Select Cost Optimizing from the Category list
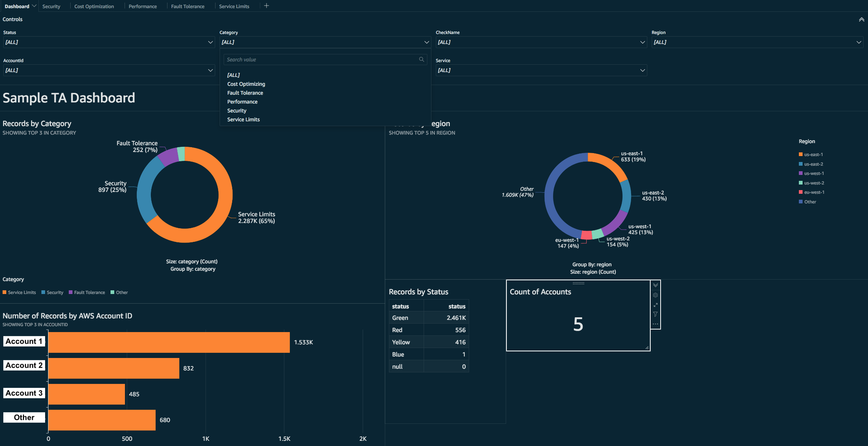Image resolution: width=868 pixels, height=446 pixels. coord(246,84)
